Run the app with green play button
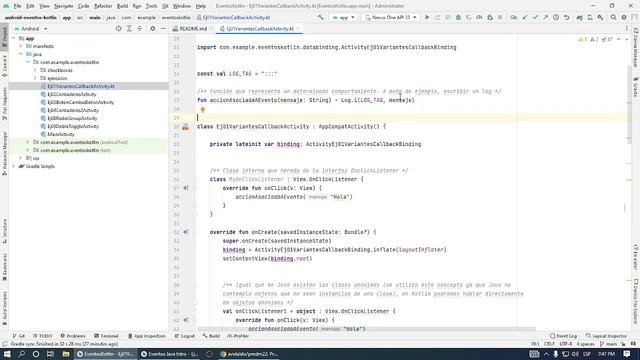The height and width of the screenshot is (360, 640). tap(427, 18)
